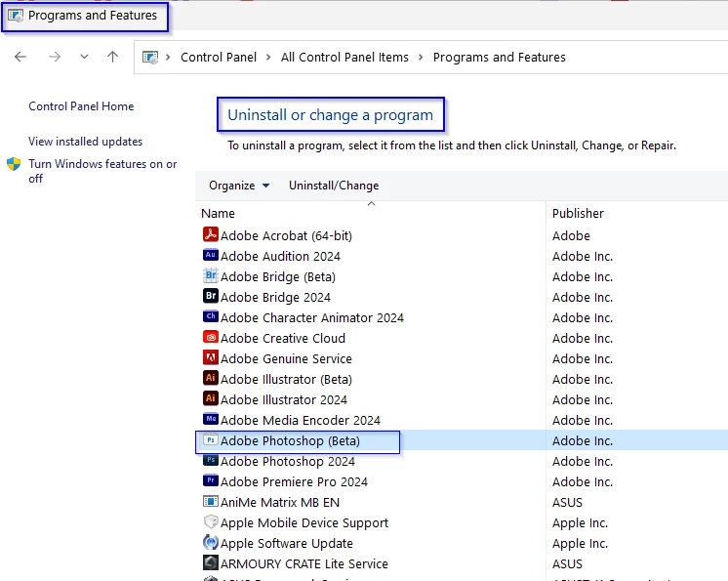This screenshot has height=581, width=728.
Task: Select the Adobe Bridge 2024 entry
Action: pyautogui.click(x=275, y=297)
